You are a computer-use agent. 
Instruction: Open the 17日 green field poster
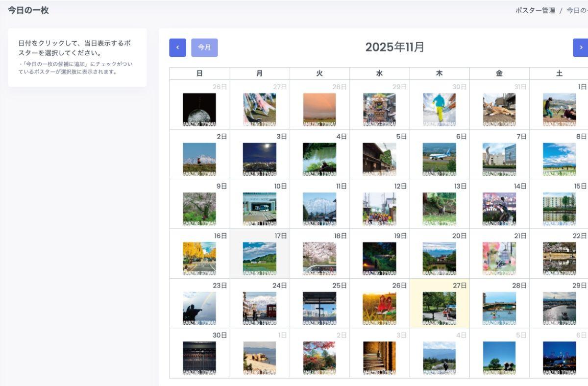tap(259, 259)
